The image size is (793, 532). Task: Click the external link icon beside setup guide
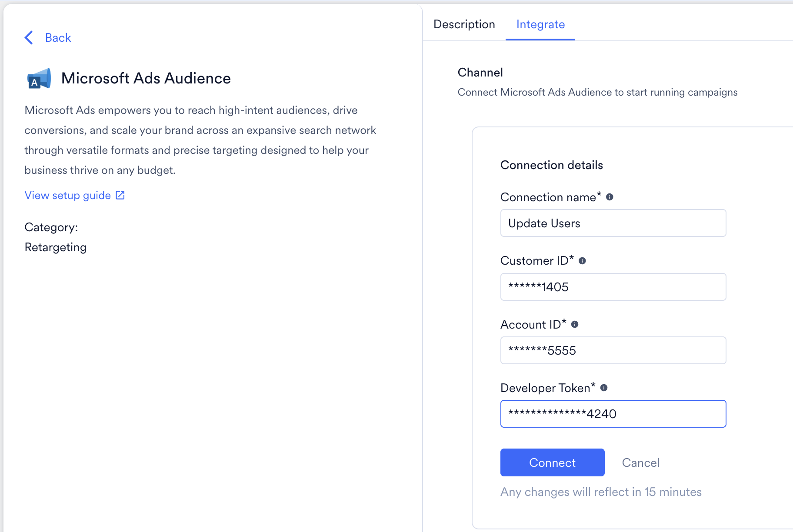(120, 195)
